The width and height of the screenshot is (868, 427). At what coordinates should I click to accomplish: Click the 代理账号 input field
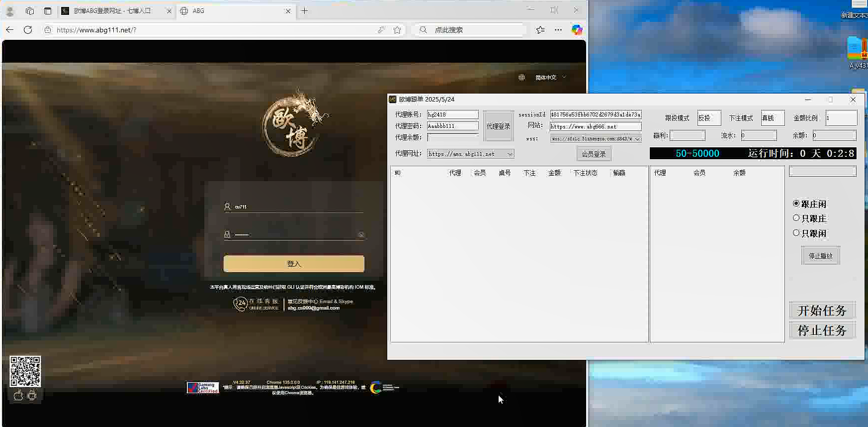pyautogui.click(x=452, y=114)
